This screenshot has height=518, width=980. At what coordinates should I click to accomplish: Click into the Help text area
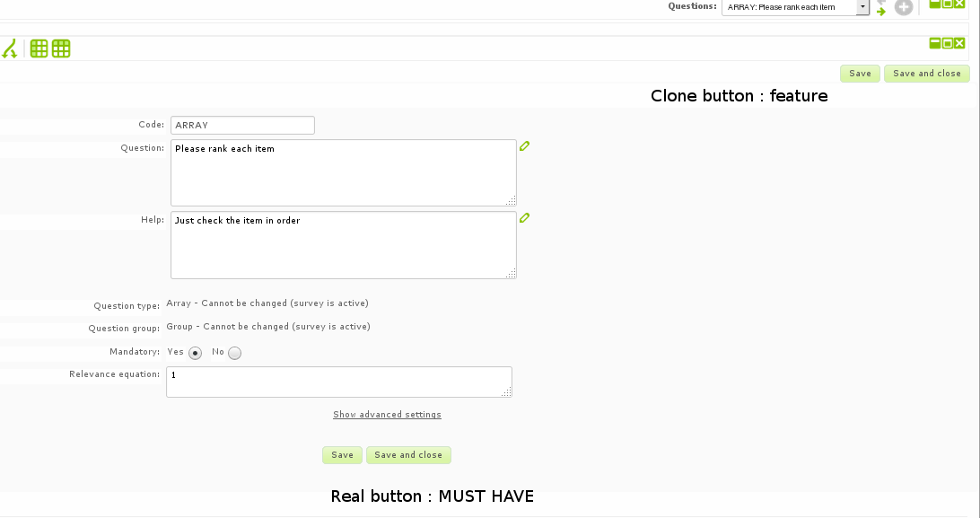click(344, 245)
